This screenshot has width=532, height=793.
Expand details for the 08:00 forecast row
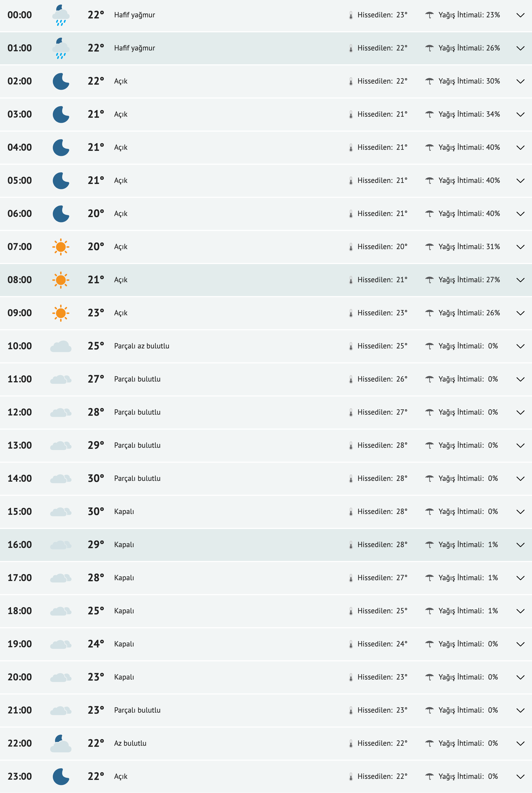pos(520,280)
